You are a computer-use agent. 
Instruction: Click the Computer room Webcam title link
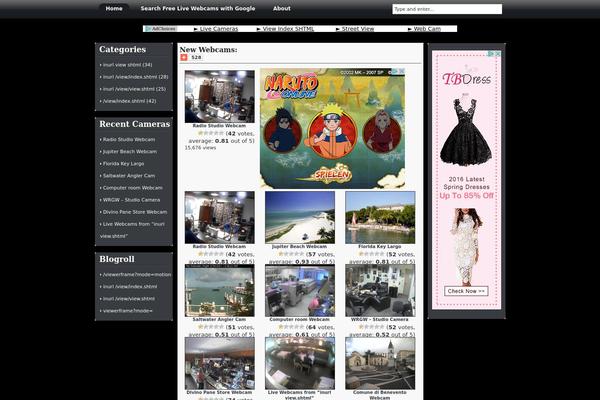(x=300, y=319)
